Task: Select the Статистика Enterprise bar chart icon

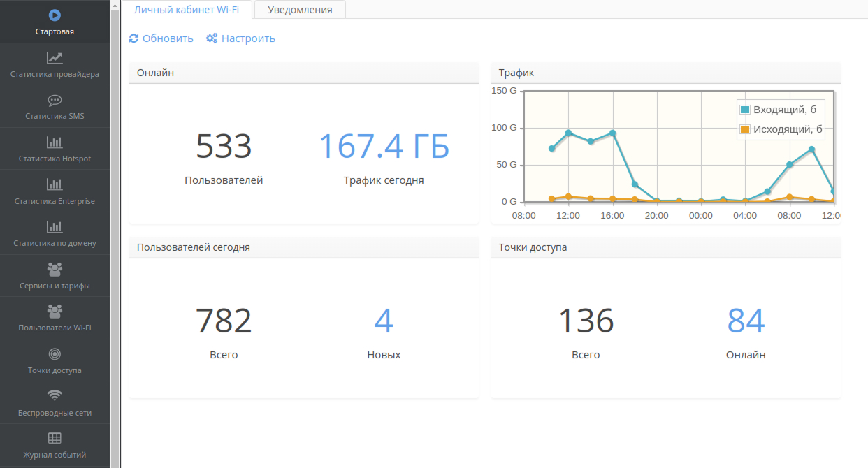Action: (55, 185)
